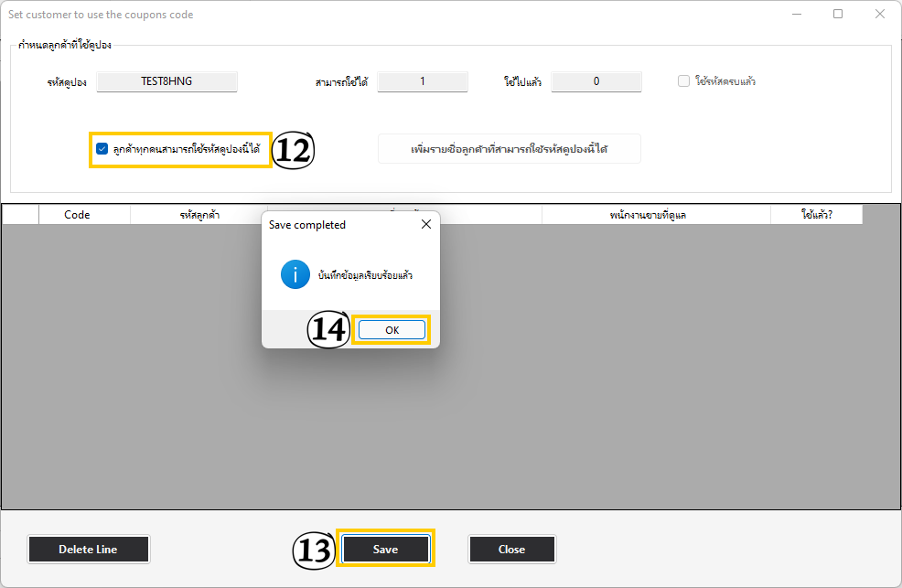The height and width of the screenshot is (588, 902).
Task: Click the Delete Line button
Action: pos(88,549)
